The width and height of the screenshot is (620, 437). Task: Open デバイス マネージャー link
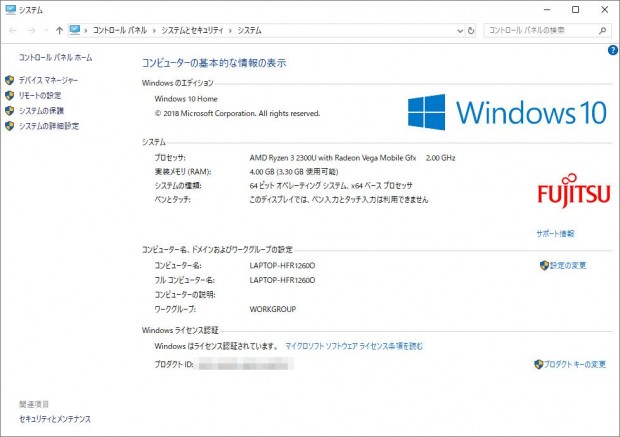tap(48, 80)
